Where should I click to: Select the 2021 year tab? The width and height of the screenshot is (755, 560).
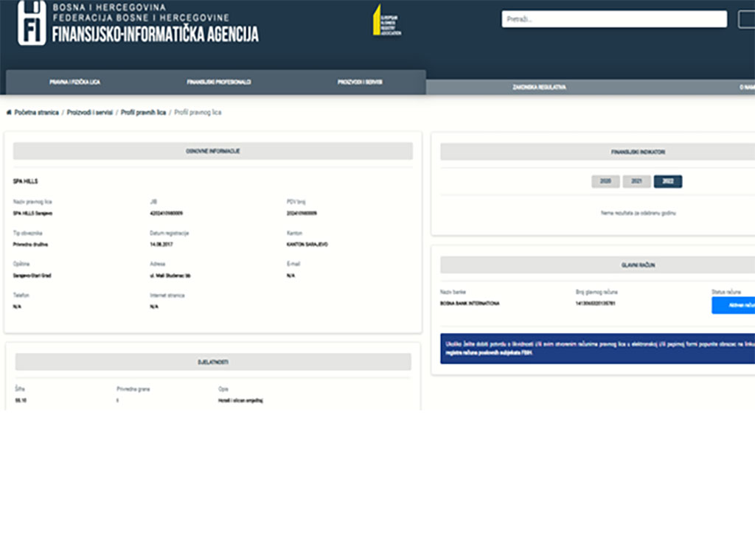[x=636, y=181]
